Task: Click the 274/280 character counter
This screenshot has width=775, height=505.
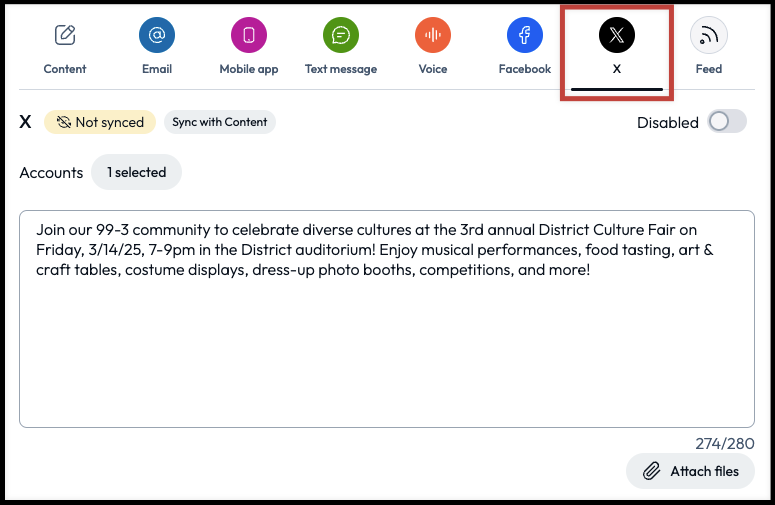Action: click(725, 444)
